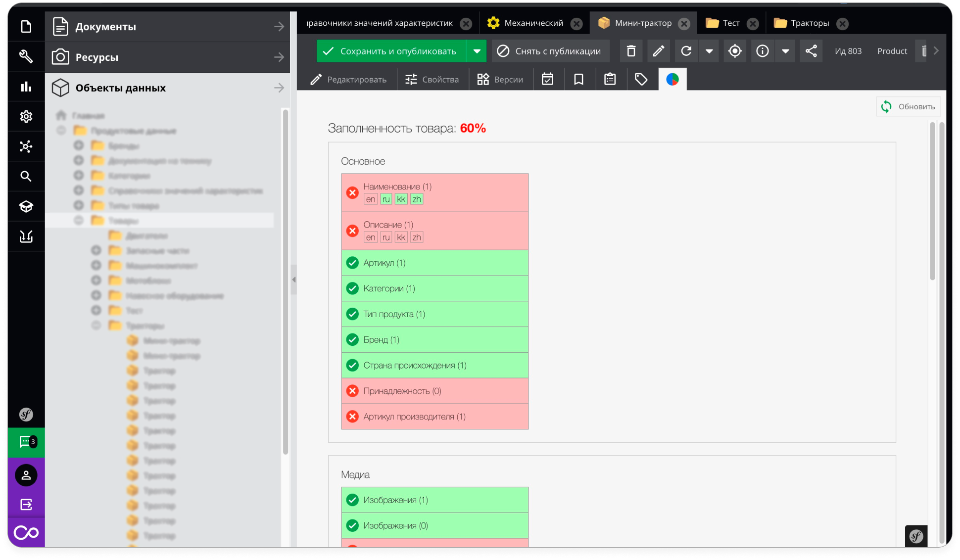Select the Артикул (1) completeness row

435,263
